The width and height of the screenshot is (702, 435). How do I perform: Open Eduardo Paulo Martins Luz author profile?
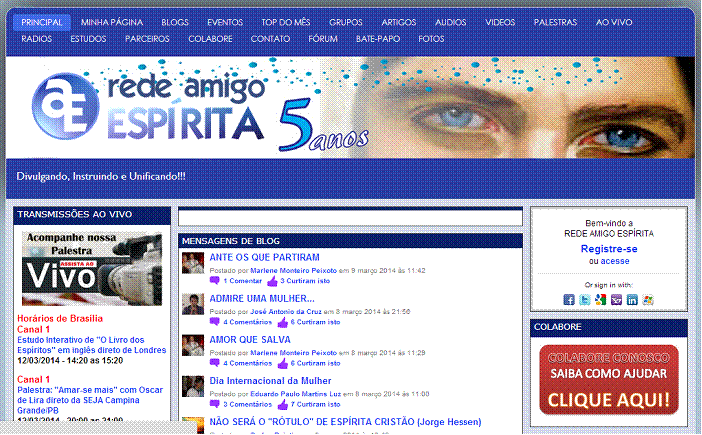click(295, 394)
